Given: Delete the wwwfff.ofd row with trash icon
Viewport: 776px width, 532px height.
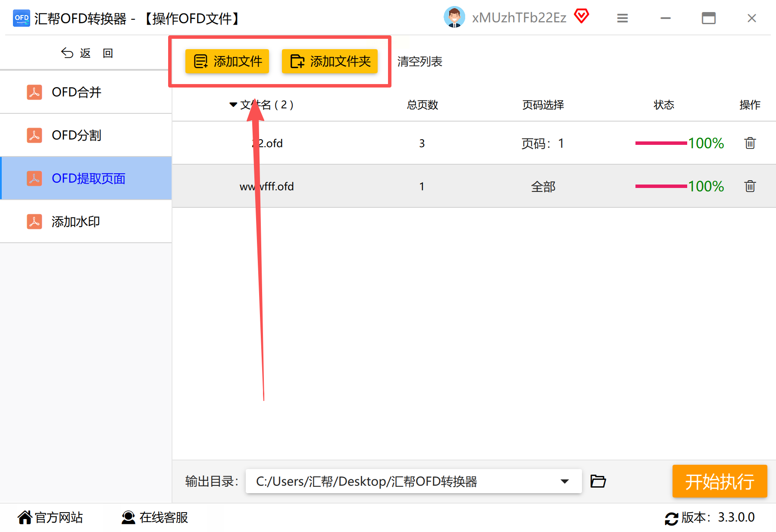Looking at the screenshot, I should pos(750,186).
